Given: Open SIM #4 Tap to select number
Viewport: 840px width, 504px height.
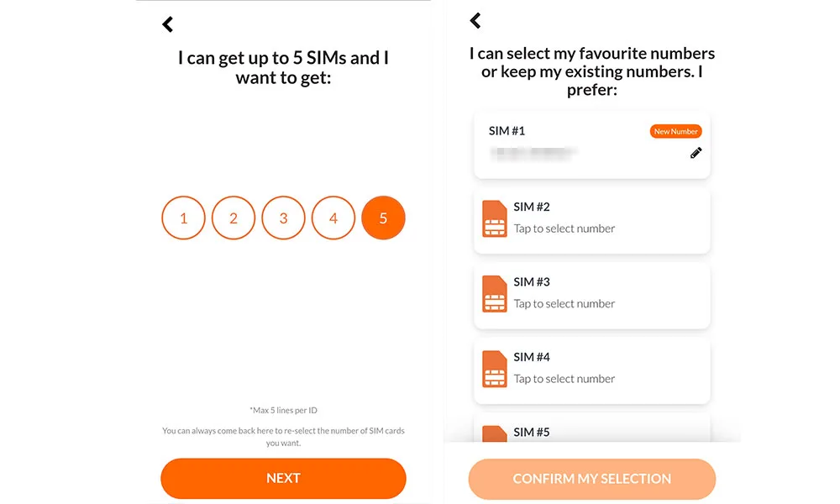Looking at the screenshot, I should pyautogui.click(x=564, y=379).
